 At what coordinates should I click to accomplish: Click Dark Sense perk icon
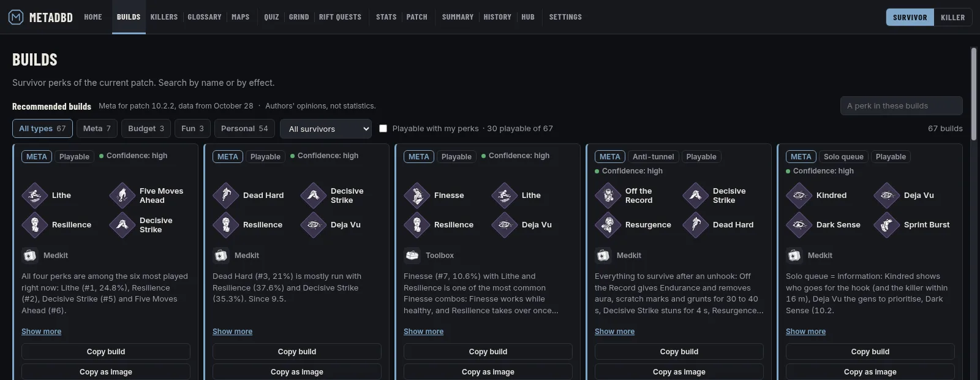coord(799,225)
